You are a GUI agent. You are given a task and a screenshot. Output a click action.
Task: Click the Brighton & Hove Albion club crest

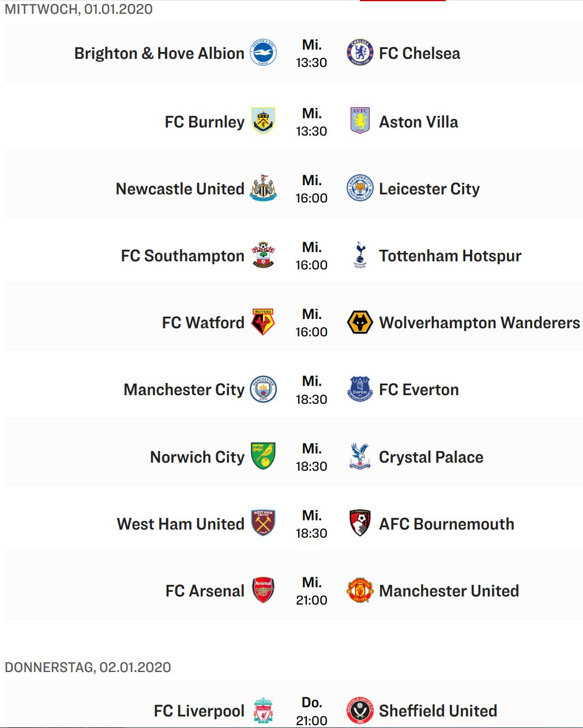pyautogui.click(x=263, y=53)
